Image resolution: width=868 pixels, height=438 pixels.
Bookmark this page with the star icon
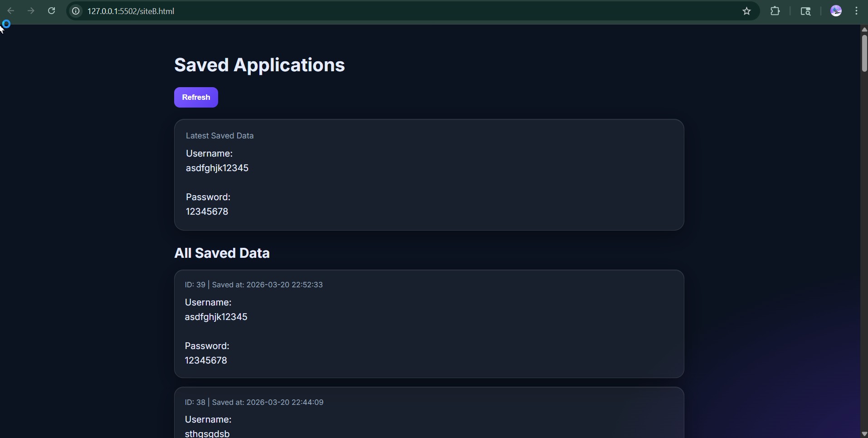(x=747, y=11)
